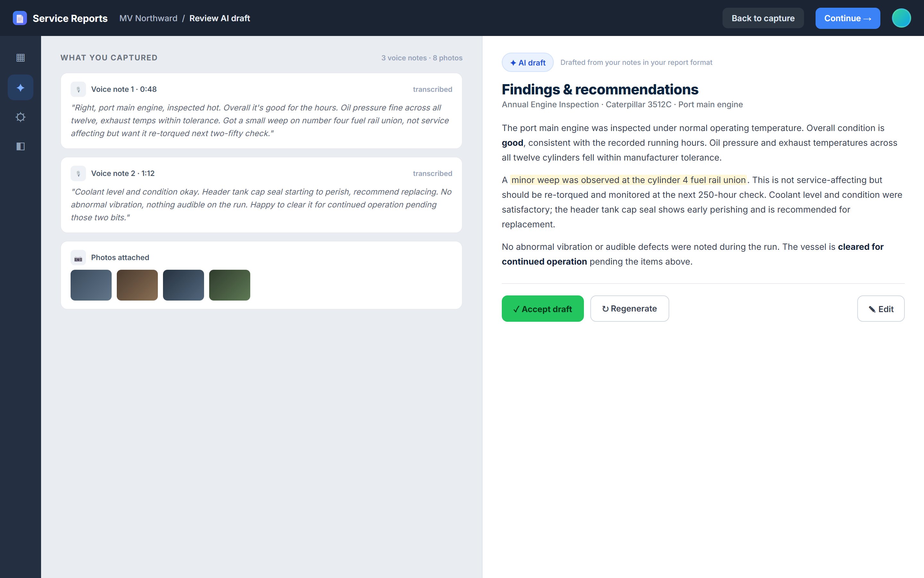Image resolution: width=924 pixels, height=578 pixels.
Task: Open the grid dashboard icon in the sidebar
Action: tap(21, 58)
